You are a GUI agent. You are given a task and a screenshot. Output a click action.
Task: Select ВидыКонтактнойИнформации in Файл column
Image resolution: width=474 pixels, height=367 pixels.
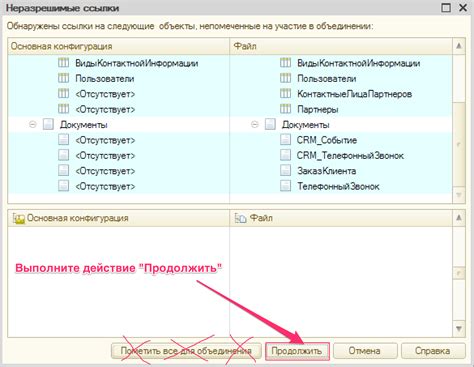click(x=359, y=63)
